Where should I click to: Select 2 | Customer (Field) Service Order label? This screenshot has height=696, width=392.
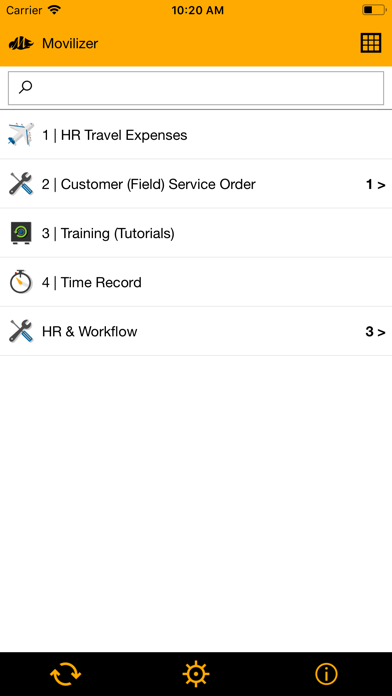pos(149,184)
